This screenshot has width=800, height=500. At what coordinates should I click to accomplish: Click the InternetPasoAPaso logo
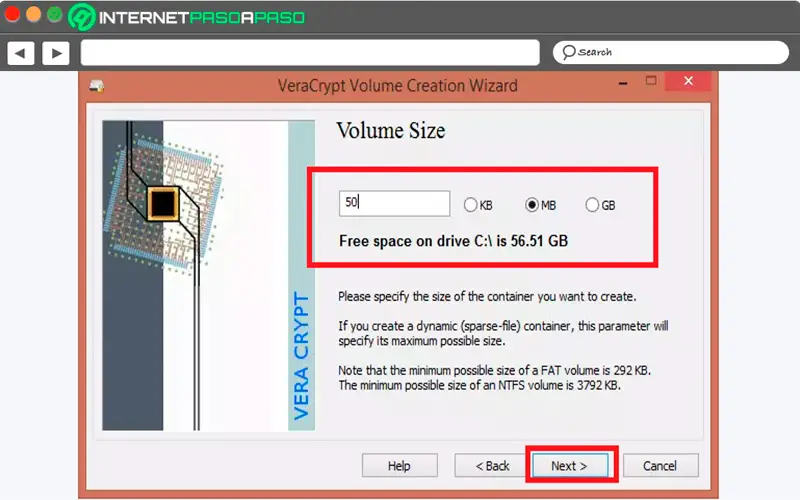click(x=187, y=17)
